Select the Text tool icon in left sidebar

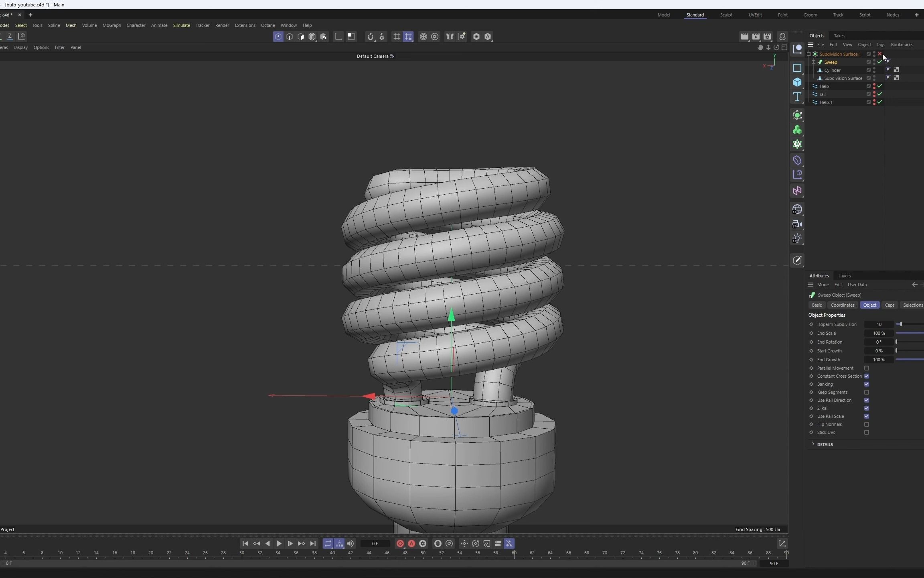point(797,97)
